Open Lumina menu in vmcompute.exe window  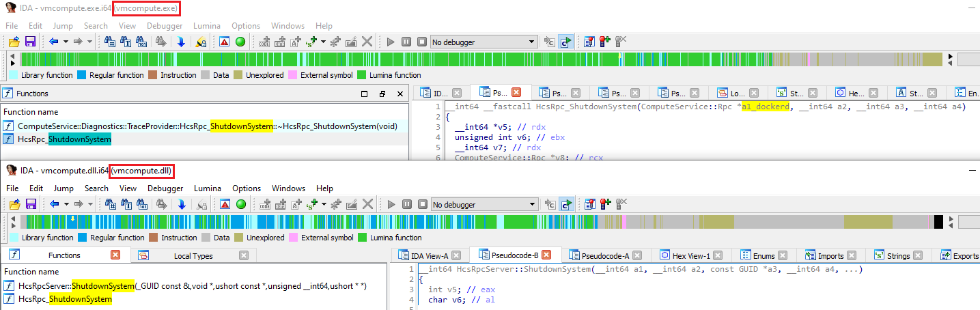(x=207, y=26)
